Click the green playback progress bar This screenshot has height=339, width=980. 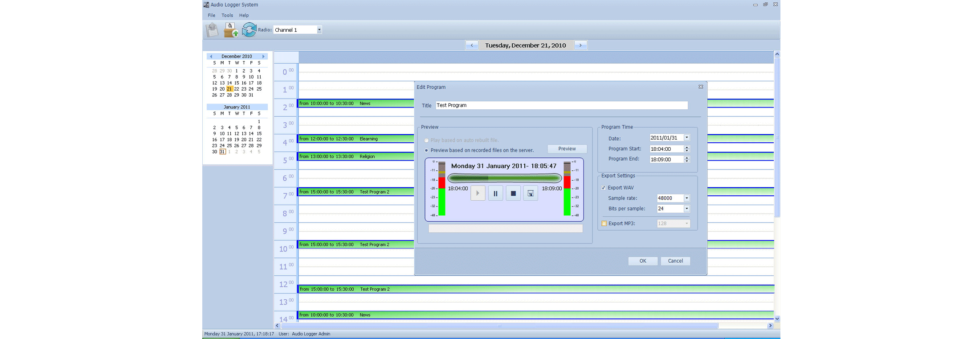[504, 178]
